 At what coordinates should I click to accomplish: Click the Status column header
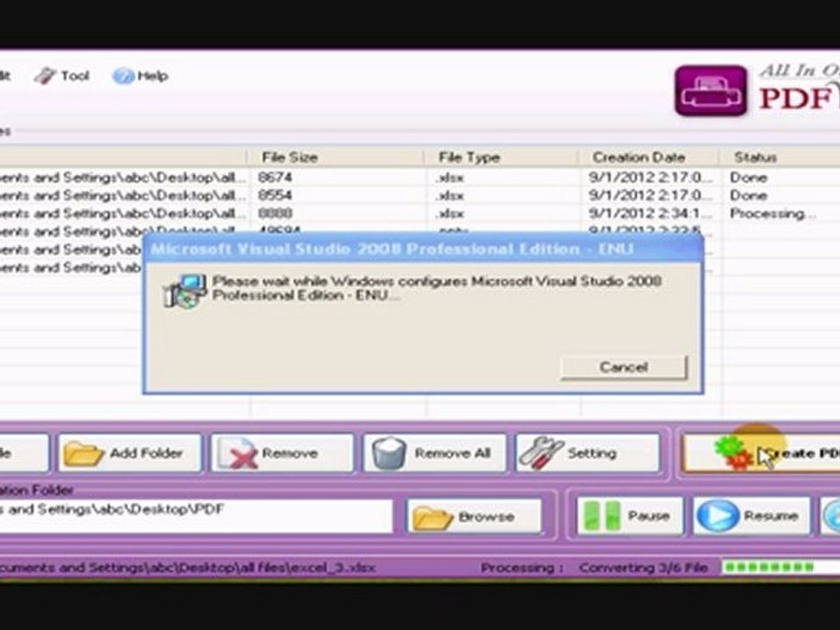pos(780,157)
